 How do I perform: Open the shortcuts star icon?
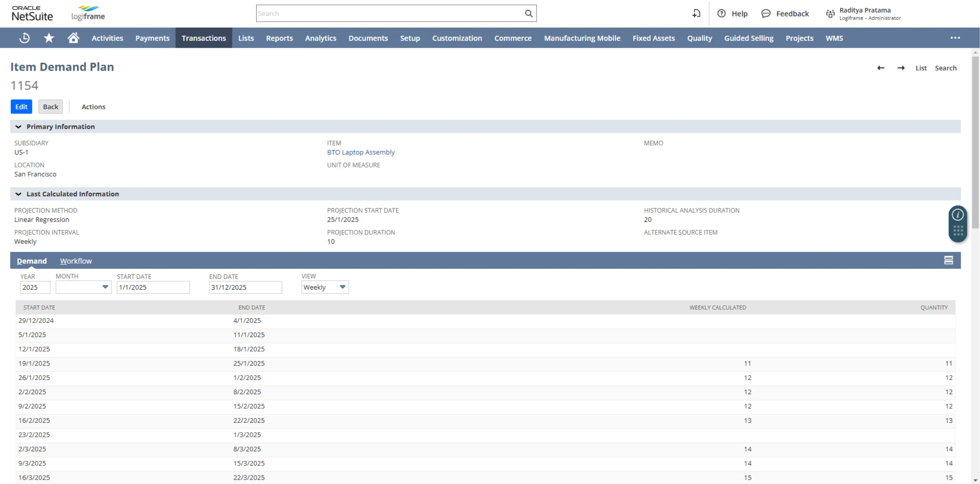49,38
